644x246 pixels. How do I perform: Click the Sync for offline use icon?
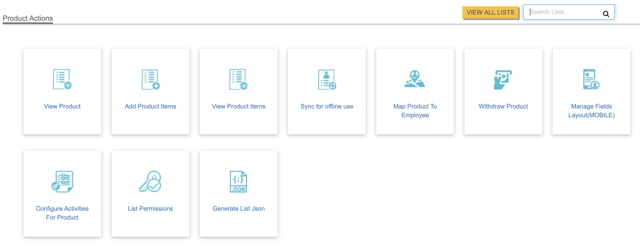[x=327, y=79]
